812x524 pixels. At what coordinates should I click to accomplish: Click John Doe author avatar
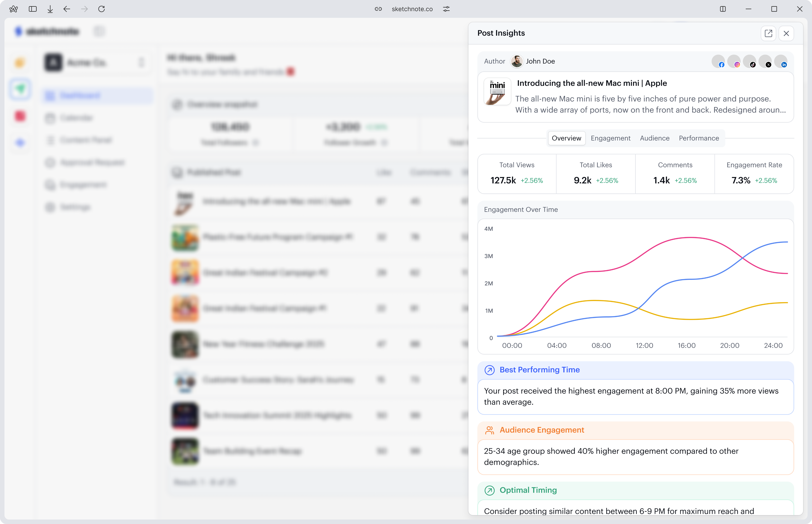tap(517, 62)
